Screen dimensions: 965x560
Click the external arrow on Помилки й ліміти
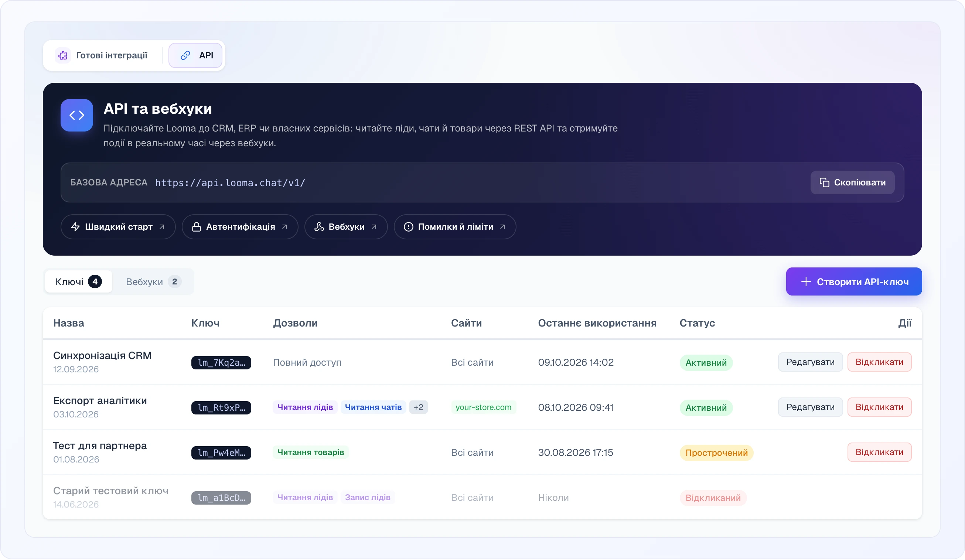502,227
